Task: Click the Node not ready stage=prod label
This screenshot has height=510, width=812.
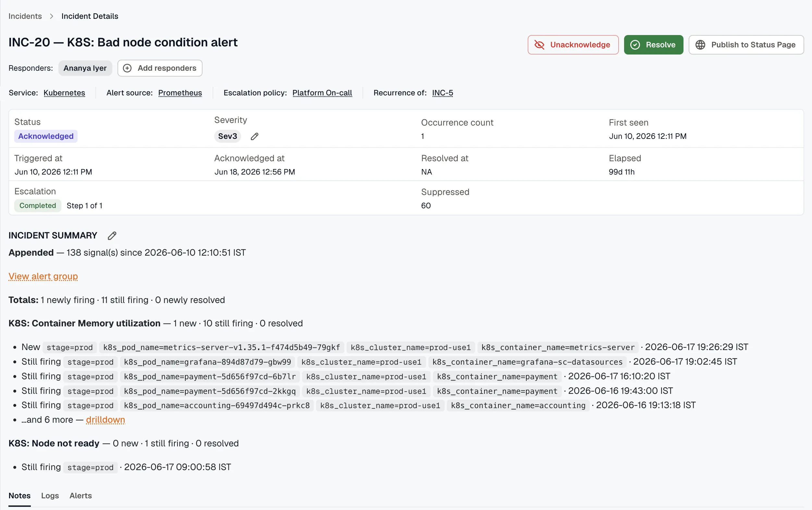Action: [x=90, y=467]
